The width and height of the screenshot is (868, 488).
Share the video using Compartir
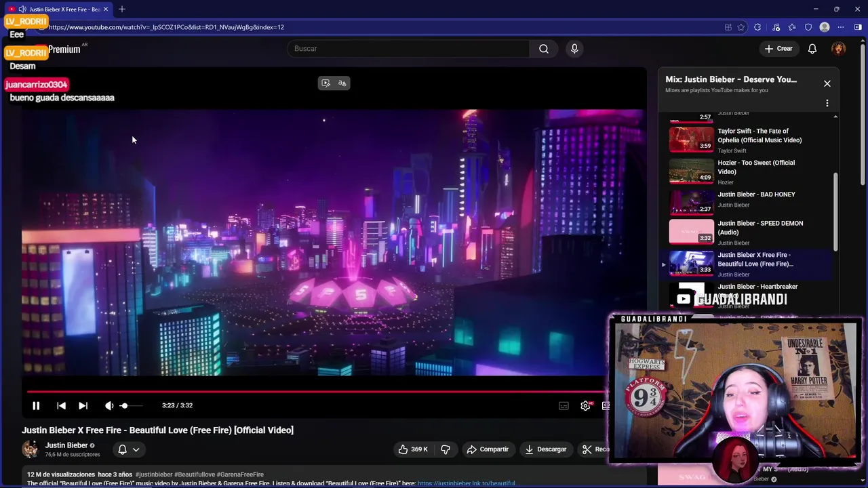click(488, 449)
